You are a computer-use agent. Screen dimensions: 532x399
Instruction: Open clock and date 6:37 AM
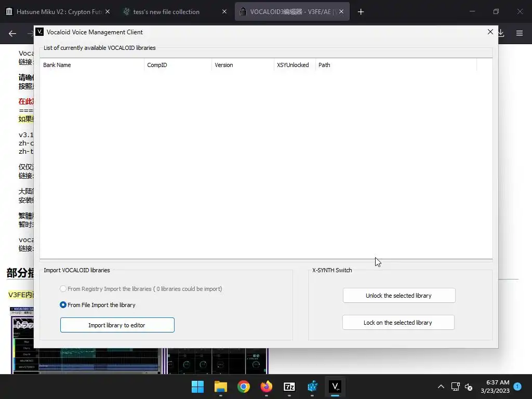(x=495, y=387)
